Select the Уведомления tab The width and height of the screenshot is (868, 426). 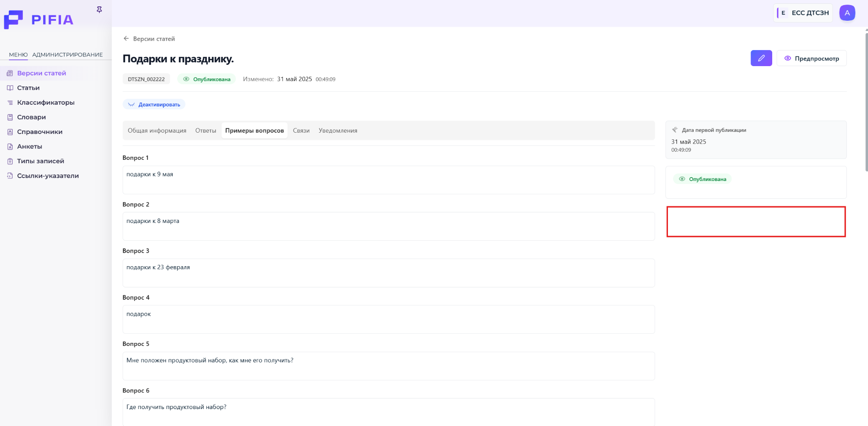[x=338, y=131]
